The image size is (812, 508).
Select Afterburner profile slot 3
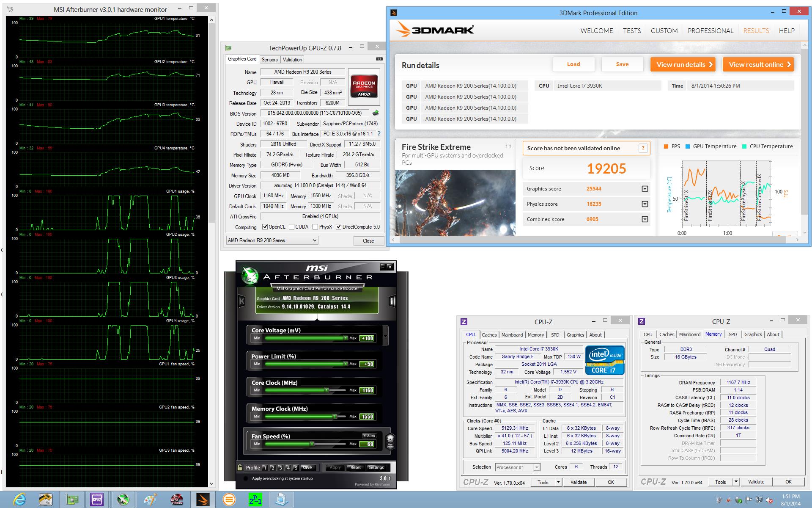click(x=280, y=468)
